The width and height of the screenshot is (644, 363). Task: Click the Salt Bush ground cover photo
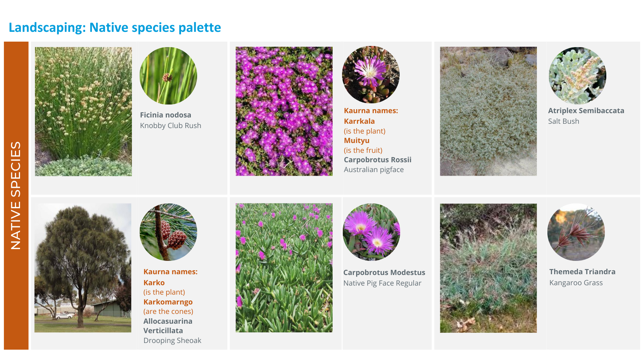point(488,112)
